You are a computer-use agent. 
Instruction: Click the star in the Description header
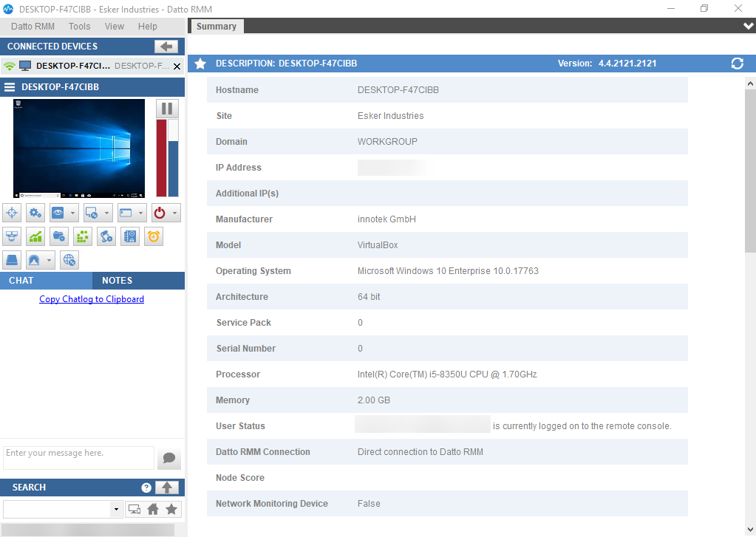click(x=200, y=64)
